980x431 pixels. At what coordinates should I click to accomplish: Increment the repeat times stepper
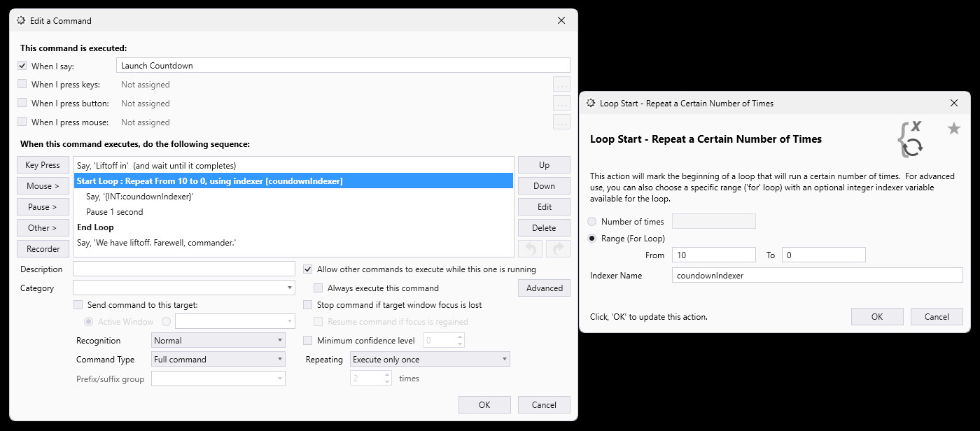click(386, 375)
